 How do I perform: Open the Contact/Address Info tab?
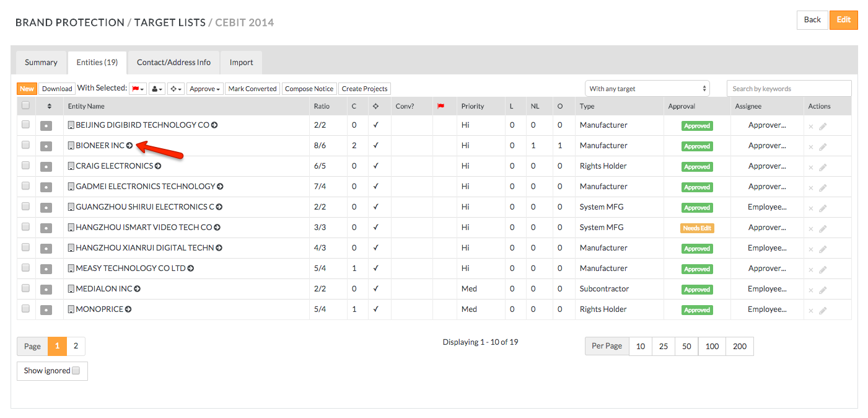coord(173,62)
